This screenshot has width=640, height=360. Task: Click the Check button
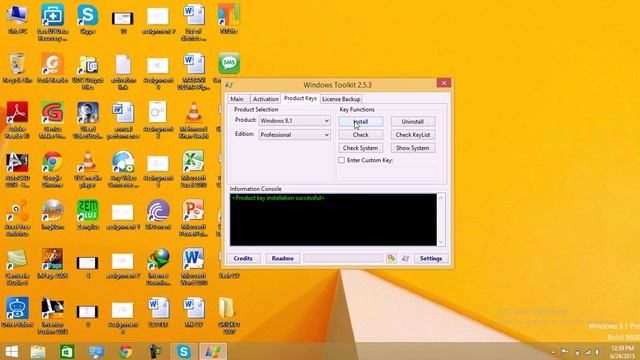tap(361, 135)
